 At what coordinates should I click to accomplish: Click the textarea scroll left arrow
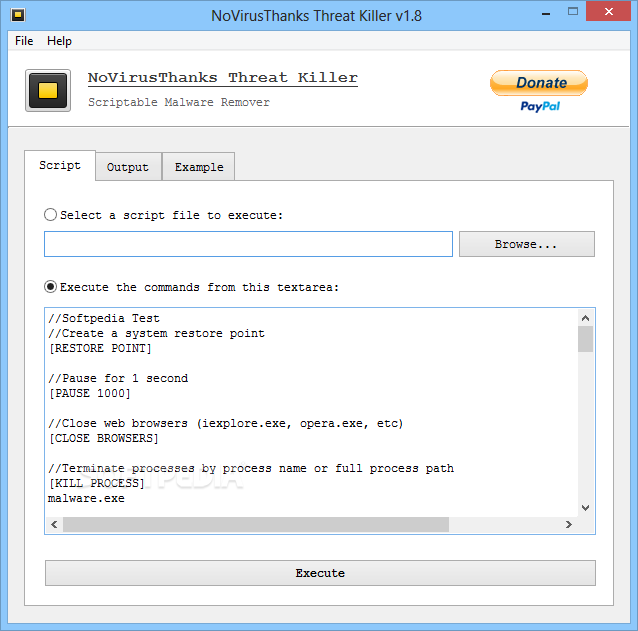[54, 524]
